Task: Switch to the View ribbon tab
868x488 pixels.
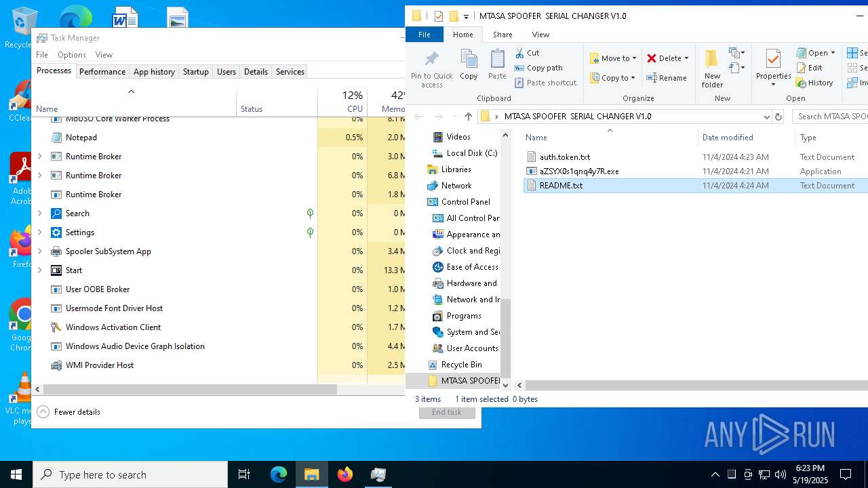Action: click(540, 35)
